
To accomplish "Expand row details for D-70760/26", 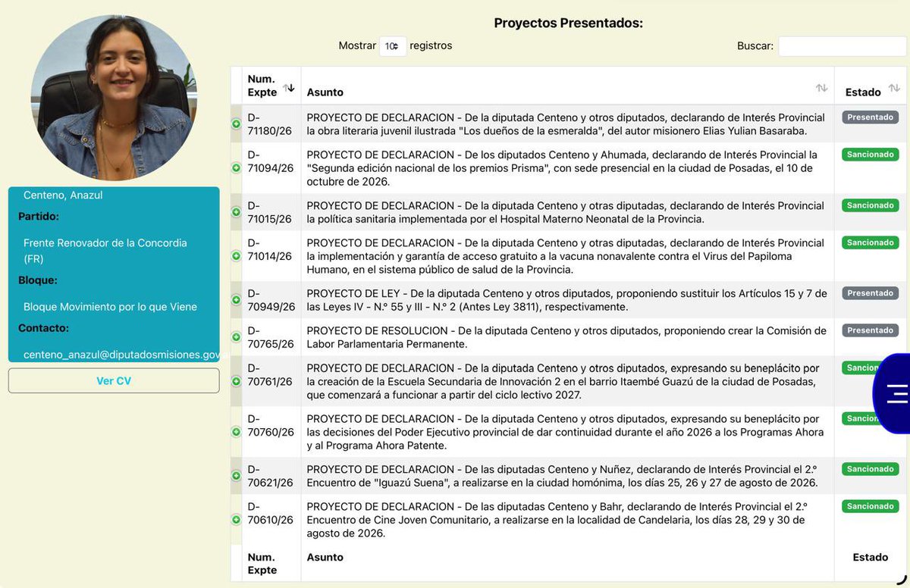I will 236,432.
